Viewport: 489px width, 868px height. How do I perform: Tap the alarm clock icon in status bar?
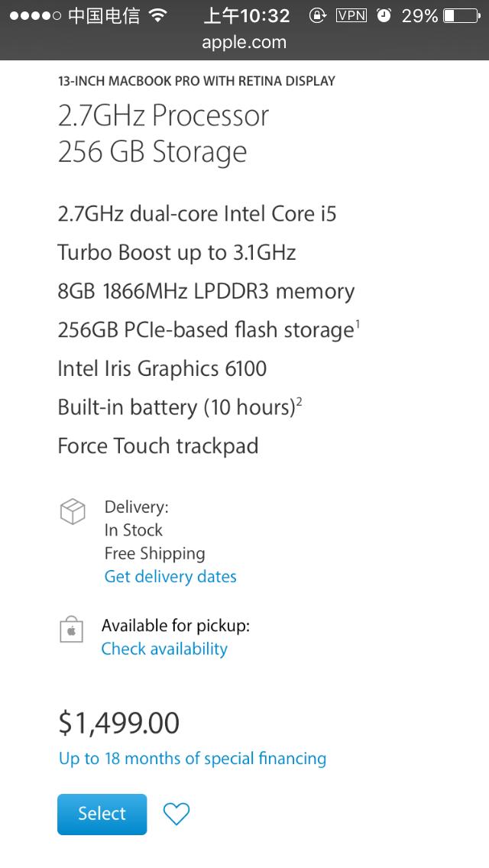(384, 14)
